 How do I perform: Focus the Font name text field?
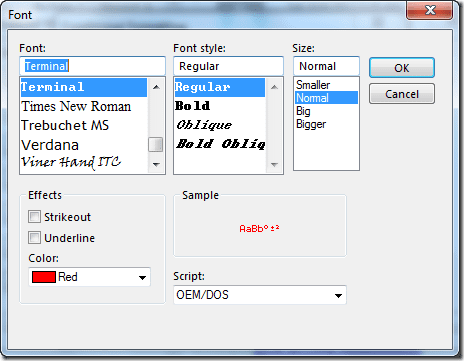[x=92, y=66]
